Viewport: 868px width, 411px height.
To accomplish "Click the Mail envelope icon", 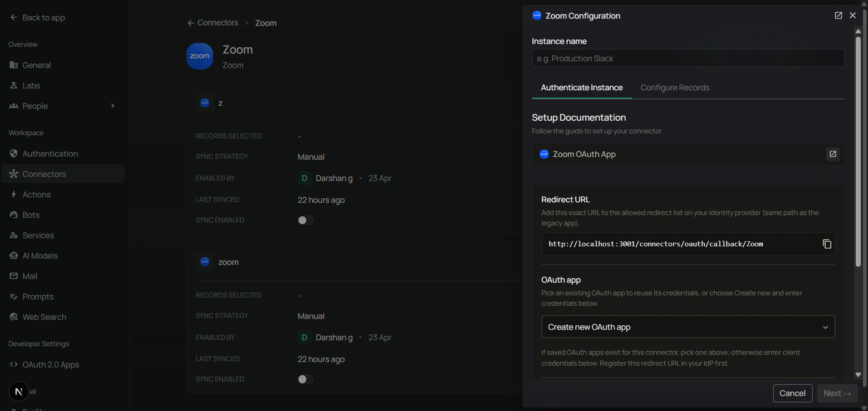I will click(x=14, y=276).
